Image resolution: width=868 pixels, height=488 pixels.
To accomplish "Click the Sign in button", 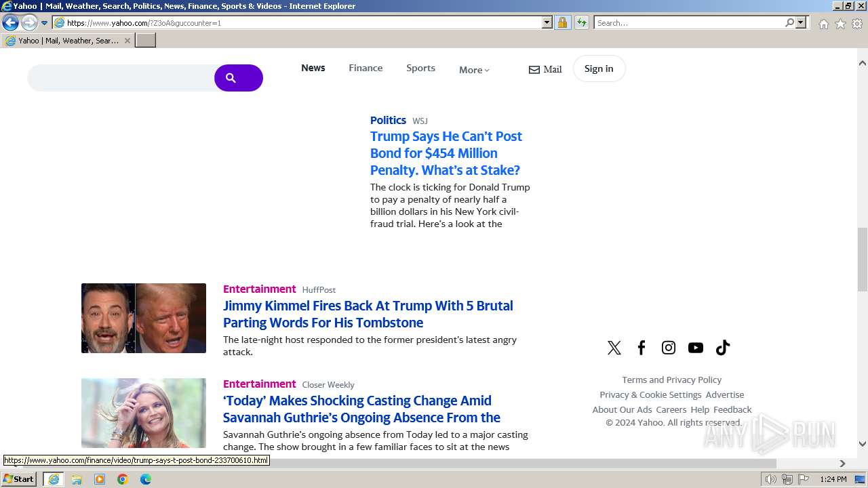I will click(x=599, y=68).
